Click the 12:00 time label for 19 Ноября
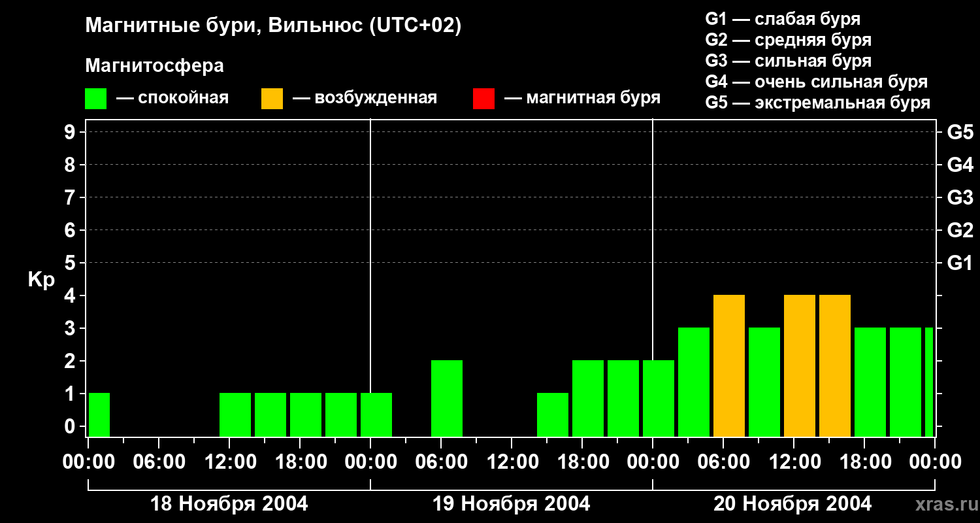The width and height of the screenshot is (980, 523). pos(512,462)
